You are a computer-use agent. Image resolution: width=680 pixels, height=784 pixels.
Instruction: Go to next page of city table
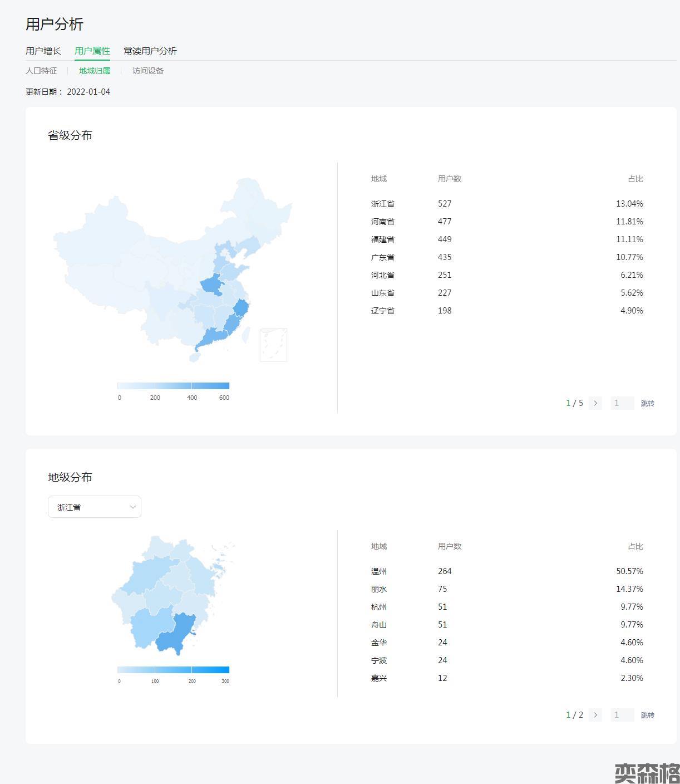pyautogui.click(x=595, y=715)
